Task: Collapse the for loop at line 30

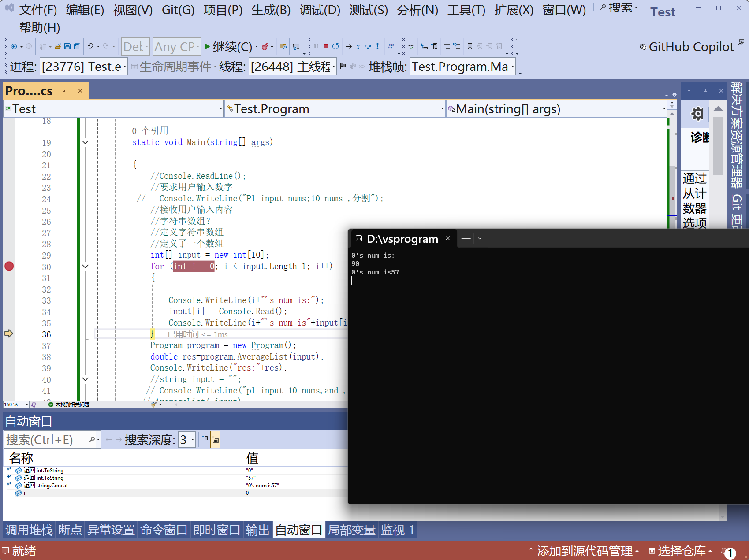Action: (x=86, y=267)
